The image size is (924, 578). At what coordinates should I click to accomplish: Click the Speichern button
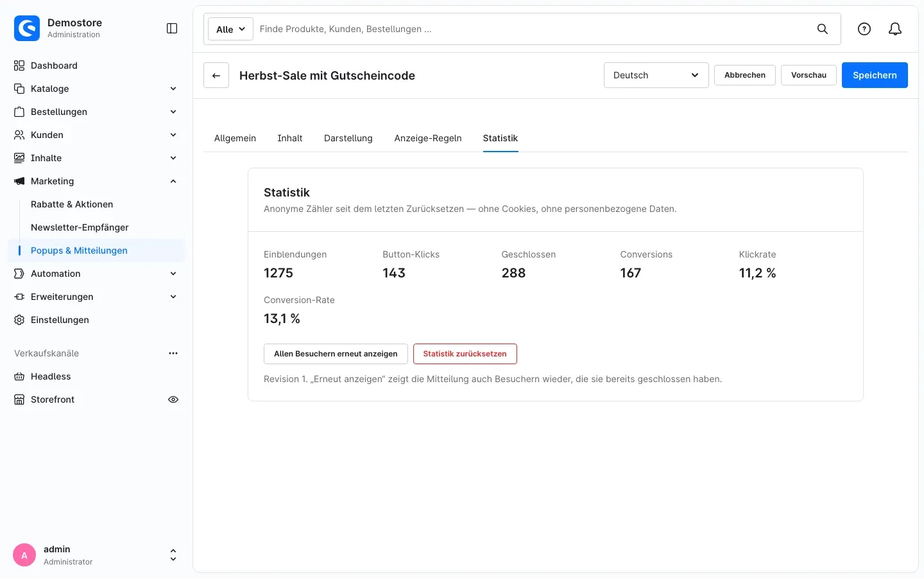tap(875, 75)
